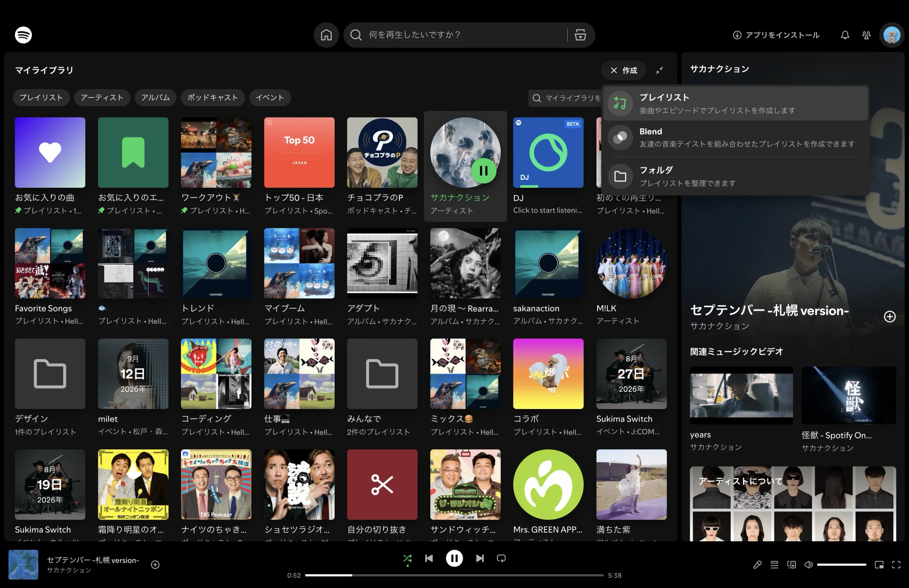Add current track with plus icon in player bar
Screen dimensions: 909x588
tap(155, 564)
